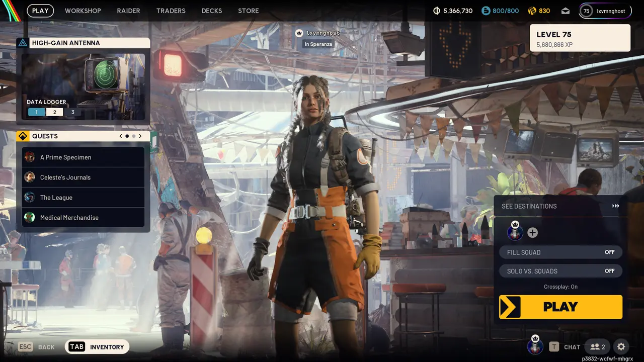Add a squad member with plus icon

pyautogui.click(x=532, y=233)
